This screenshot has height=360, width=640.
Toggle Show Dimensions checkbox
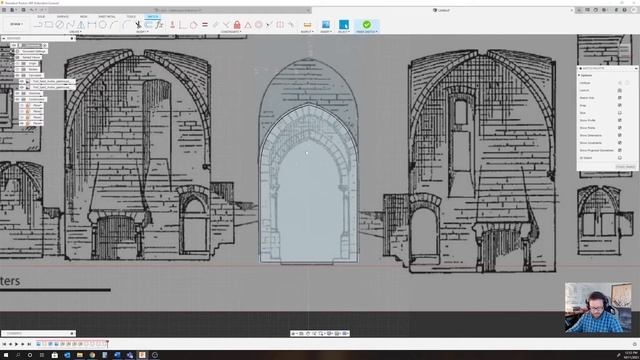pyautogui.click(x=620, y=135)
